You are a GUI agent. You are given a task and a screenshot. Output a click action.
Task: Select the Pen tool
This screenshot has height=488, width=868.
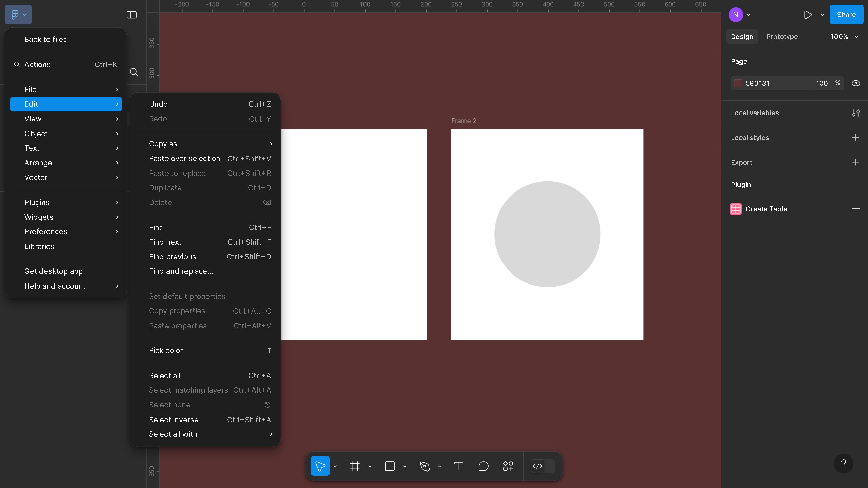pyautogui.click(x=425, y=466)
